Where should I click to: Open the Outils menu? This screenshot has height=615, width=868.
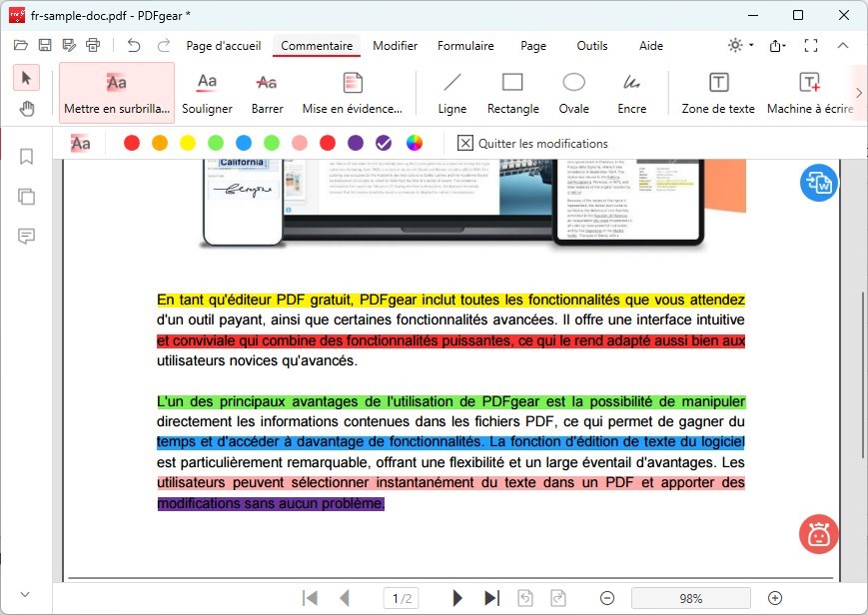tap(591, 46)
